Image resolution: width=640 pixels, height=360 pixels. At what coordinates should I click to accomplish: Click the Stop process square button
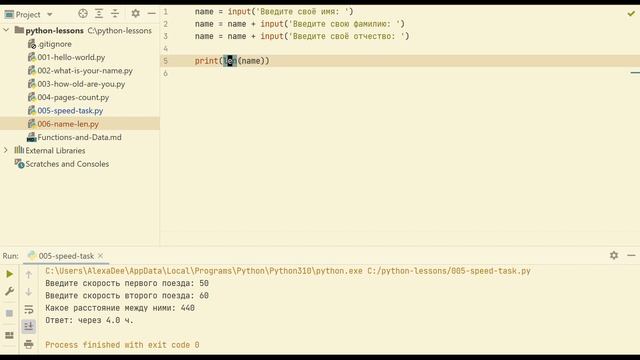pyautogui.click(x=9, y=313)
